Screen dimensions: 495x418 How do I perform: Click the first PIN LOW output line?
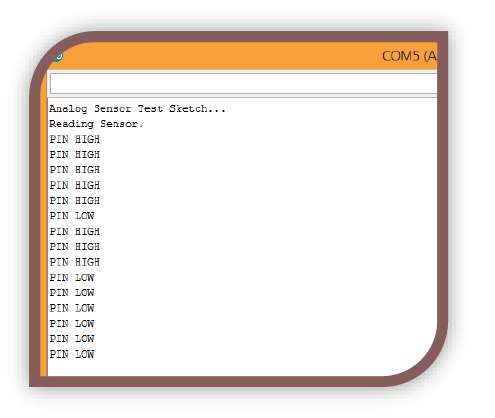72,216
